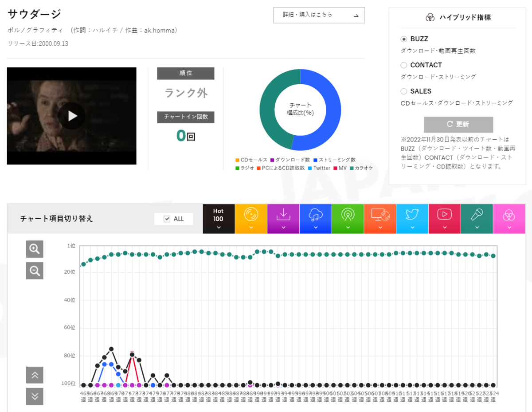532x412 pixels.
Task: Select the Twitter bird chart tab
Action: coord(412,219)
